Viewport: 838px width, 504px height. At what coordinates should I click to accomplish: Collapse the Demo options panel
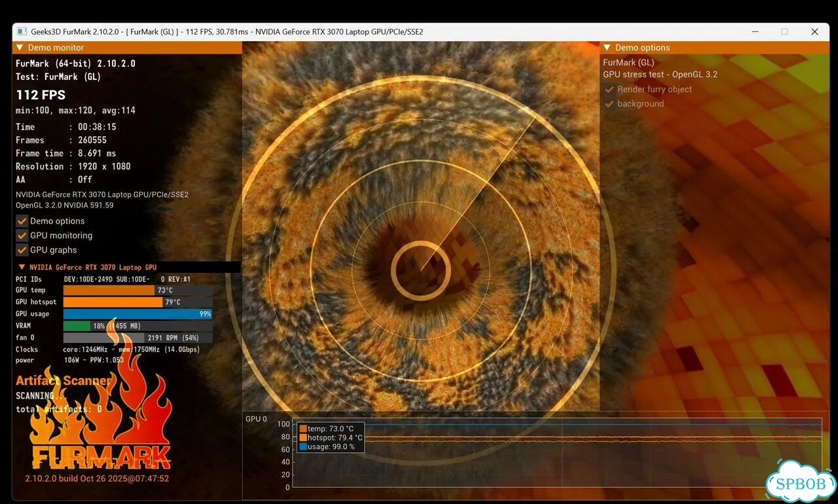[607, 48]
